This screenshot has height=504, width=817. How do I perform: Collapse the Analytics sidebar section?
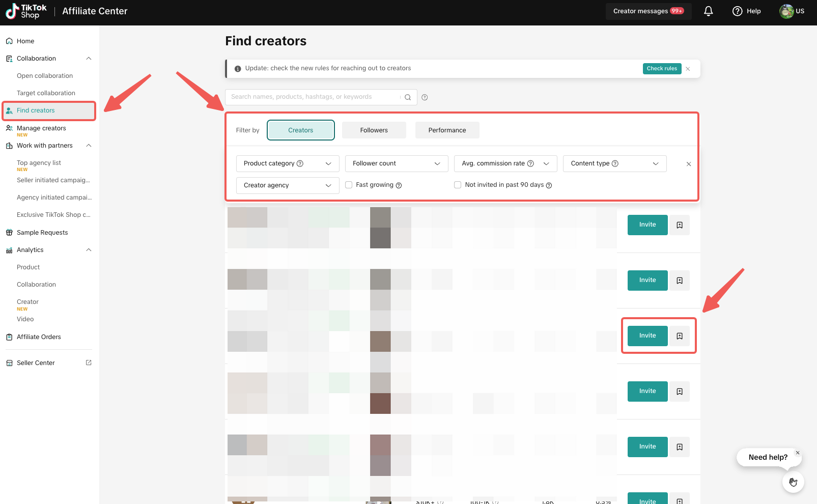click(89, 250)
